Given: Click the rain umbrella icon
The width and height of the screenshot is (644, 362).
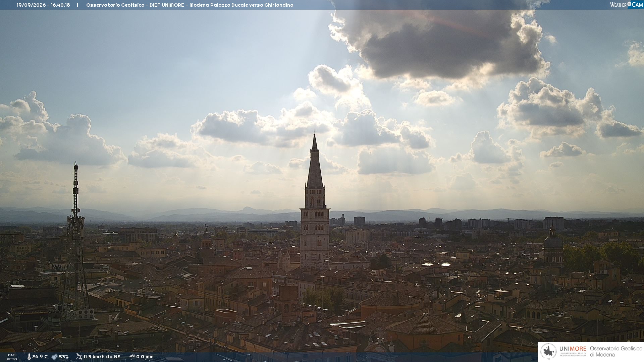Looking at the screenshot, I should click(132, 357).
